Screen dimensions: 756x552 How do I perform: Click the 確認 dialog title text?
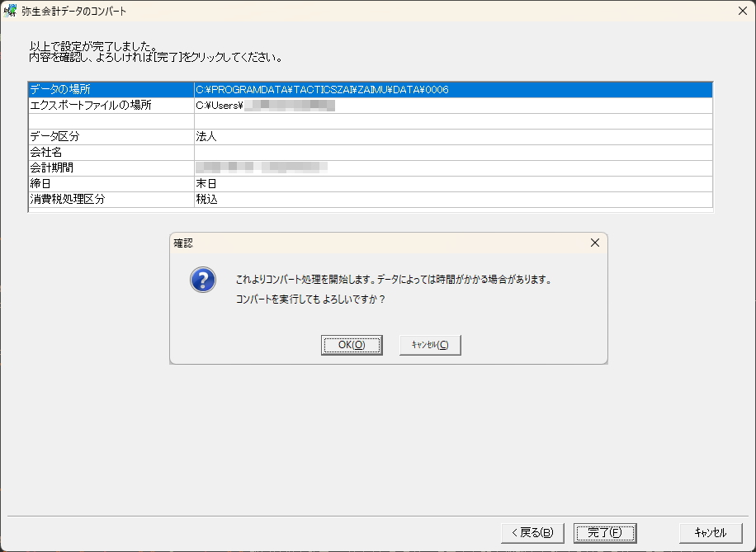pos(183,243)
